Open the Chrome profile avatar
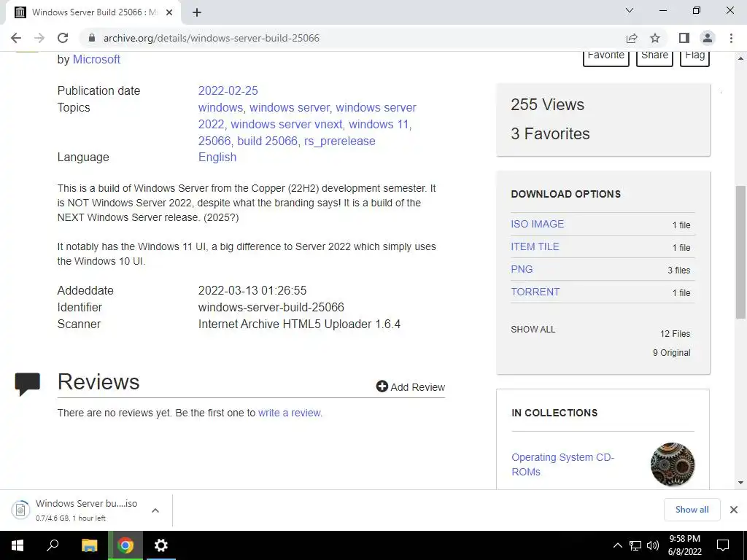Image resolution: width=747 pixels, height=560 pixels. pos(708,38)
